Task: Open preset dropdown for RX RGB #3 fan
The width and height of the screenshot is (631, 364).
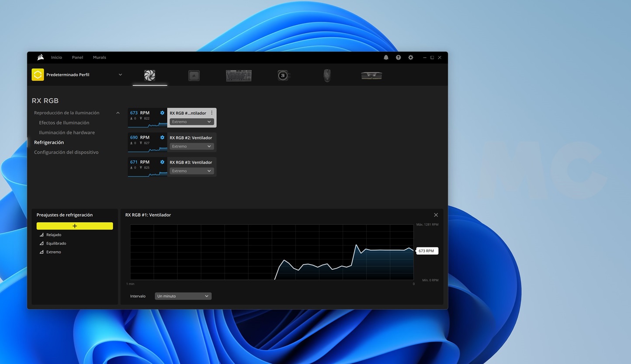Action: 191,171
